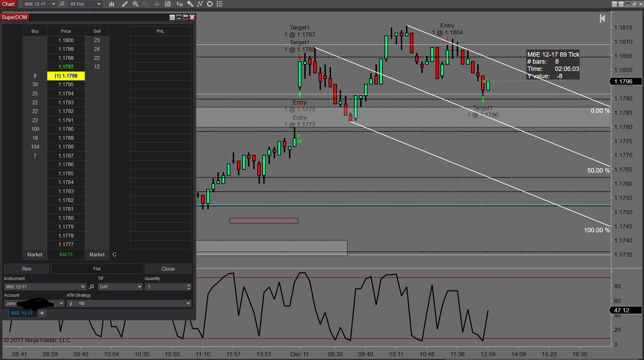The height and width of the screenshot is (360, 644).
Task: Click the Chart window title label
Action: click(x=8, y=4)
